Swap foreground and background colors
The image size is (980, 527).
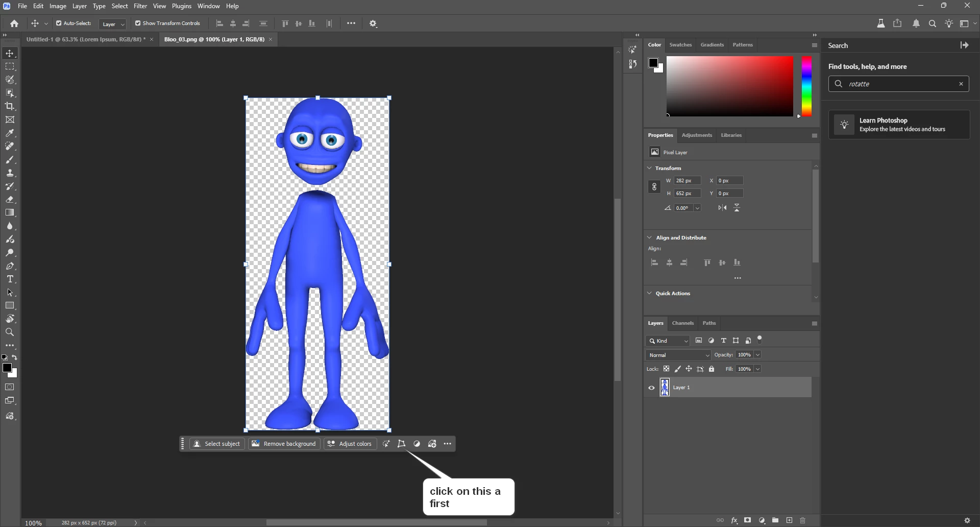click(x=15, y=357)
